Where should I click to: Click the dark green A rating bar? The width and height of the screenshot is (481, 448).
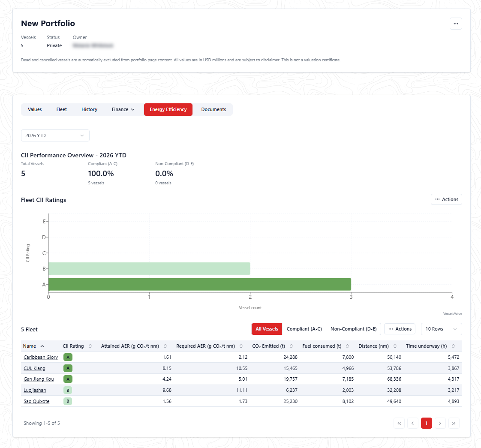(200, 285)
